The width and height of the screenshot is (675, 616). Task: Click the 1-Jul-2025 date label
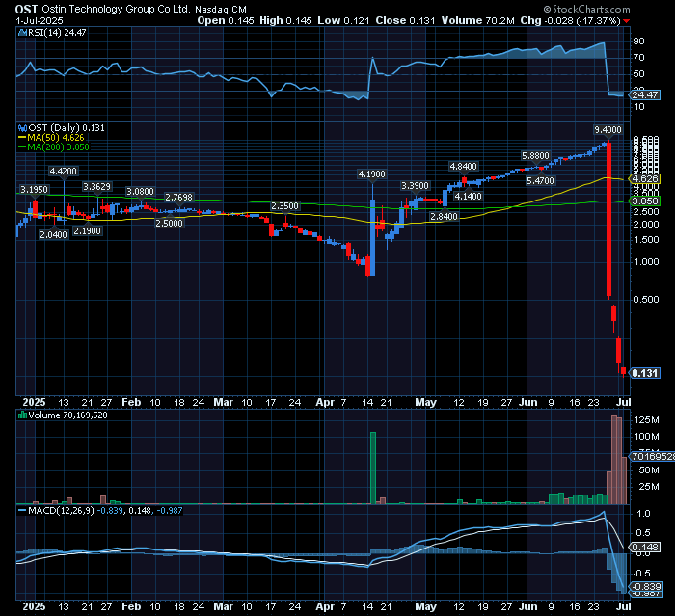[40, 20]
